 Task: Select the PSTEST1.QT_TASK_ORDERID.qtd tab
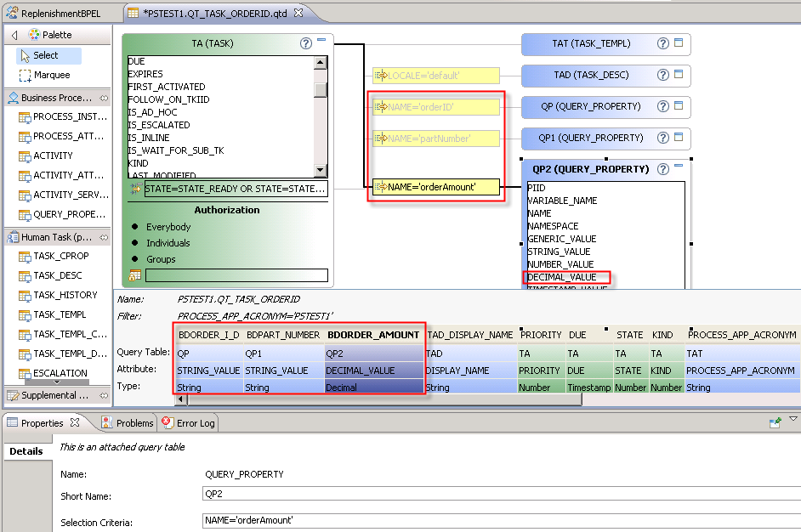coord(214,14)
